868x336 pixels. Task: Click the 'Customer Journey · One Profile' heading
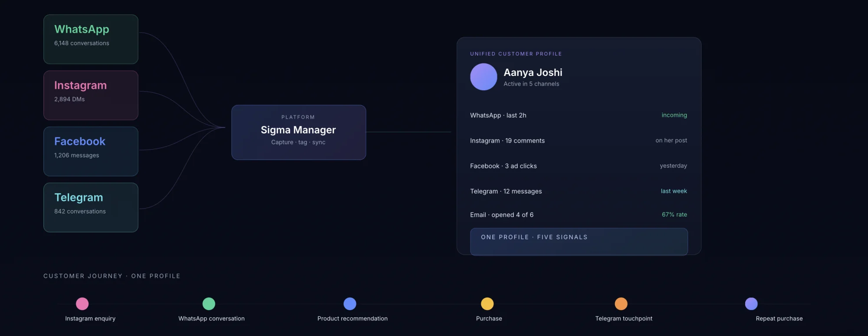click(112, 276)
